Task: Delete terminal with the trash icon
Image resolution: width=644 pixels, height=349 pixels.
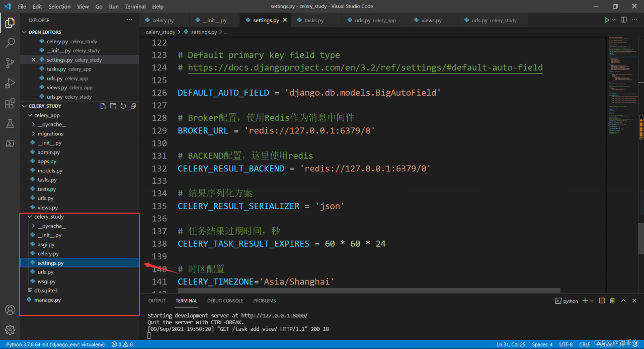Action: point(612,301)
